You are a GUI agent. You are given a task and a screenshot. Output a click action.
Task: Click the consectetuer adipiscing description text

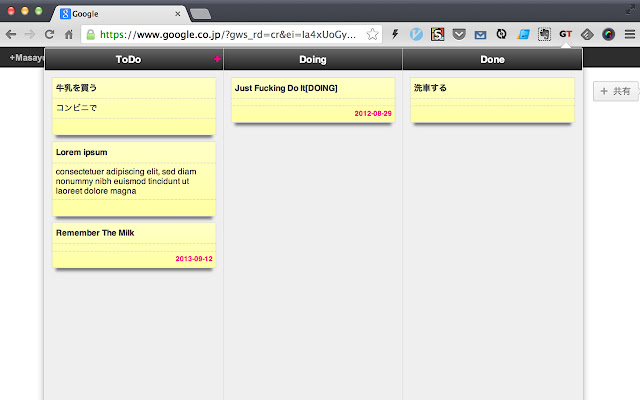(x=126, y=181)
